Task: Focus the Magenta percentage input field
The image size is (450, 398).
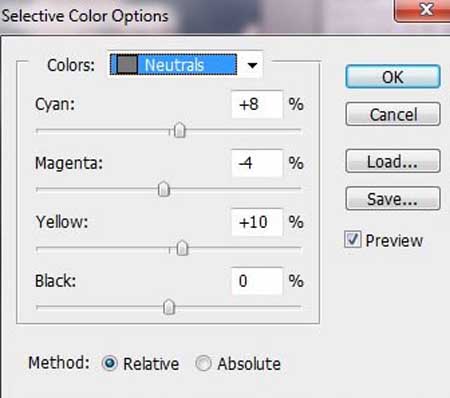Action: tap(257, 163)
